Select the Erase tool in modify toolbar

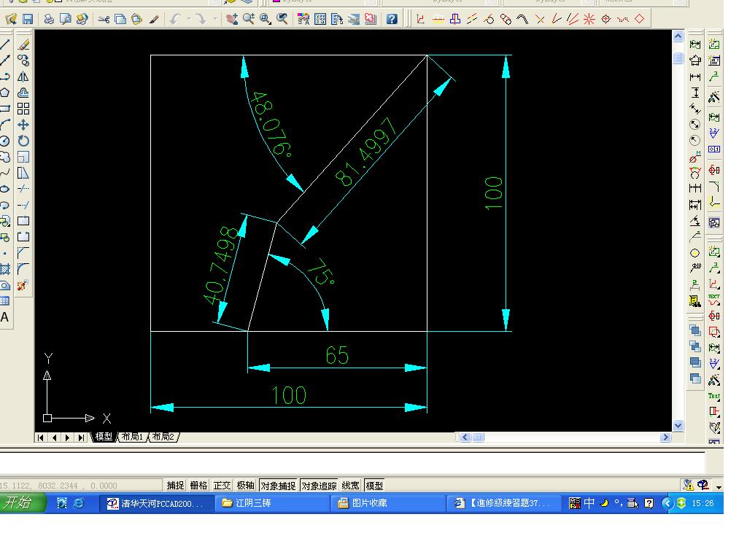(x=23, y=44)
